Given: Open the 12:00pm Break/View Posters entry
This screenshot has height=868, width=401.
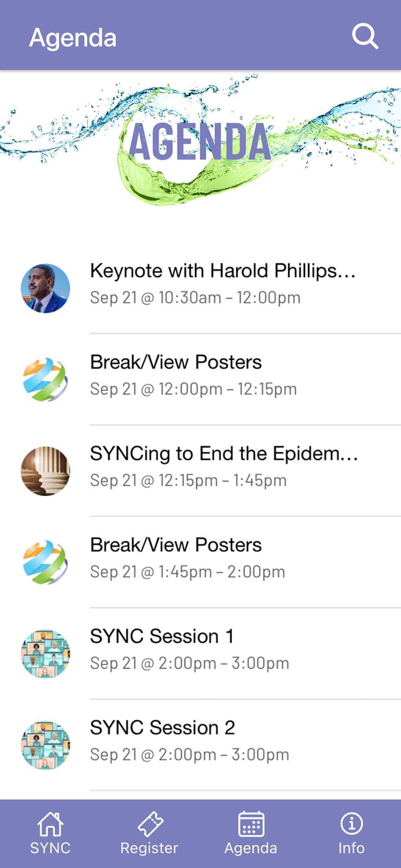Looking at the screenshot, I should 176,362.
